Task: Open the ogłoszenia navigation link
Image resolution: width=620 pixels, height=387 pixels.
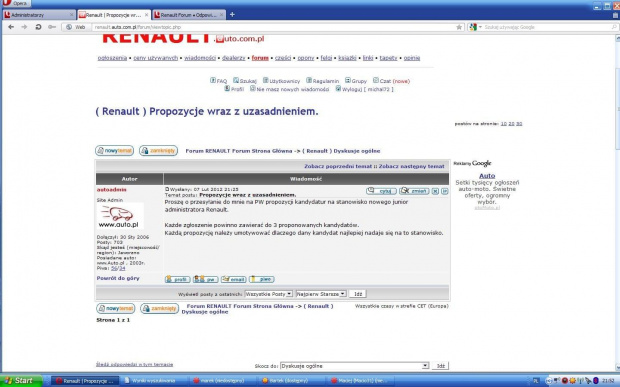Action: pos(112,58)
